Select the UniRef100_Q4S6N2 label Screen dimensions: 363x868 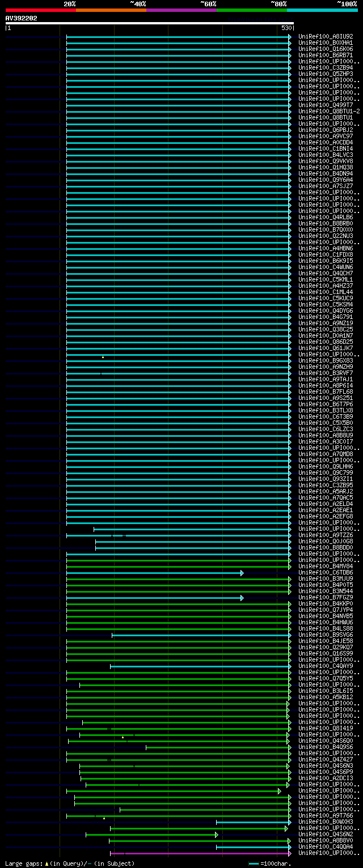[326, 834]
